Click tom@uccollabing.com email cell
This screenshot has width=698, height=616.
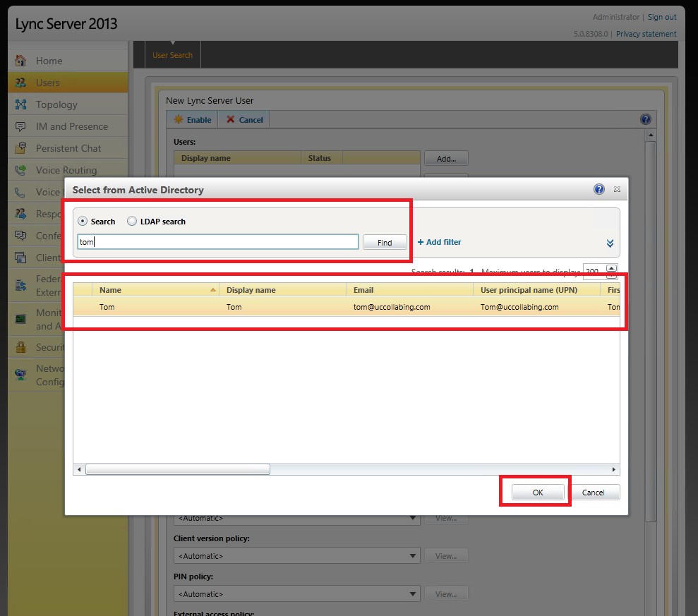tap(392, 307)
